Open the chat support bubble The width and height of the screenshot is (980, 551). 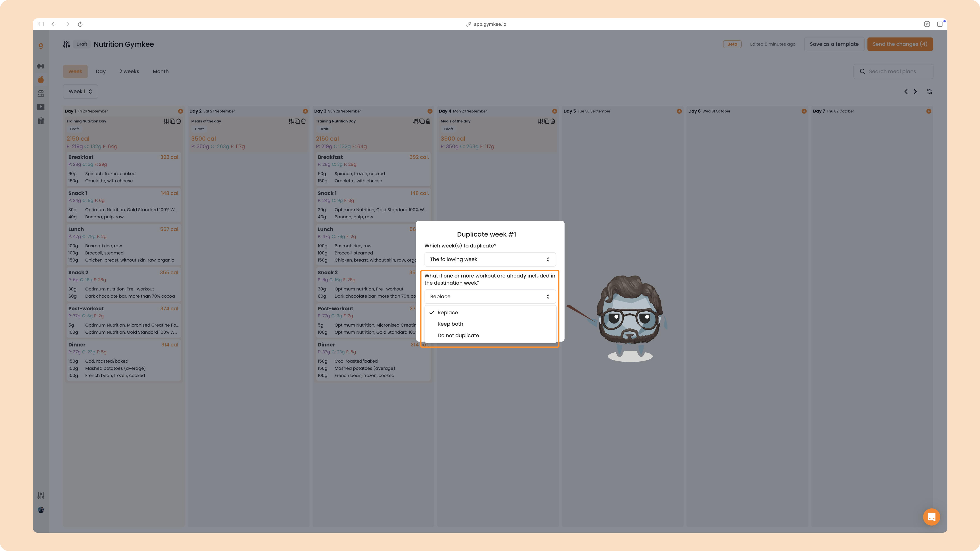pyautogui.click(x=931, y=517)
